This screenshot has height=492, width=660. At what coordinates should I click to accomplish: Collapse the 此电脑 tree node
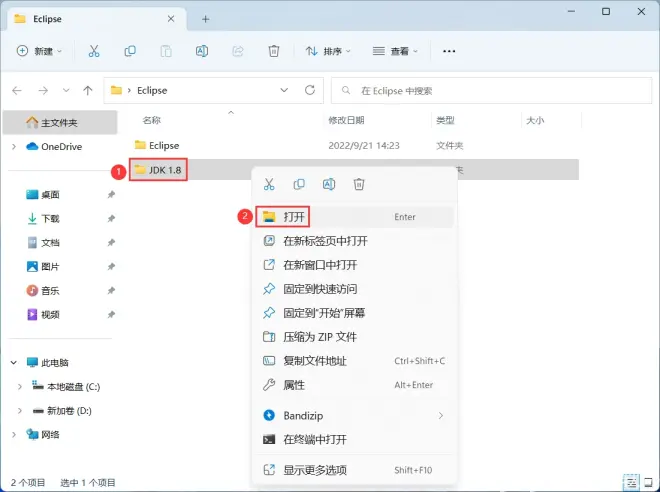pyautogui.click(x=14, y=362)
